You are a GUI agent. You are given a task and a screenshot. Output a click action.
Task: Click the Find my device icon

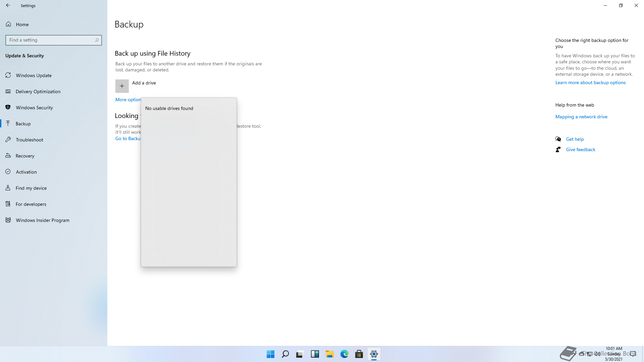coord(8,188)
